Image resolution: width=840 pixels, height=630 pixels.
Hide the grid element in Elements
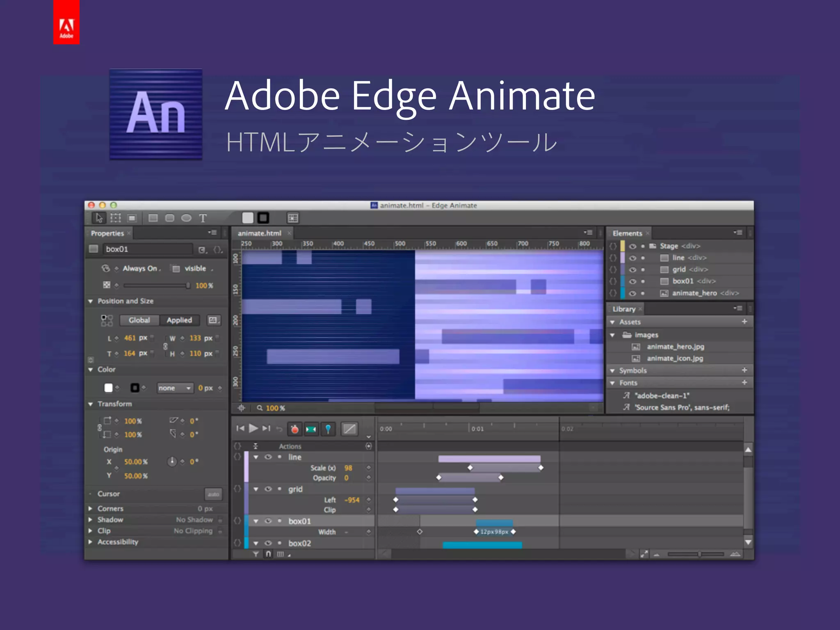point(632,269)
